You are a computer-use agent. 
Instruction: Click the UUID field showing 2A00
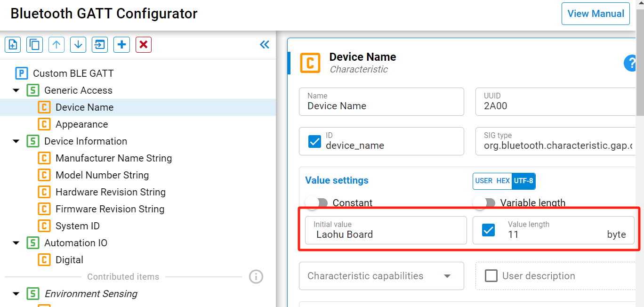[x=556, y=102]
